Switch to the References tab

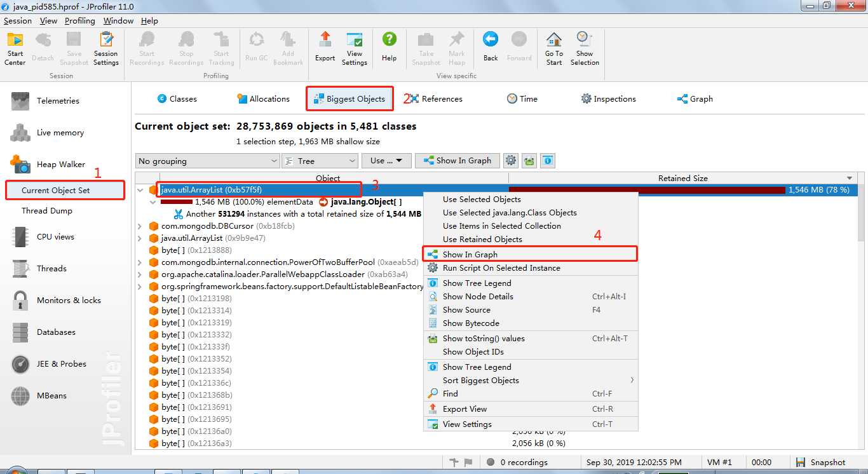coord(436,98)
